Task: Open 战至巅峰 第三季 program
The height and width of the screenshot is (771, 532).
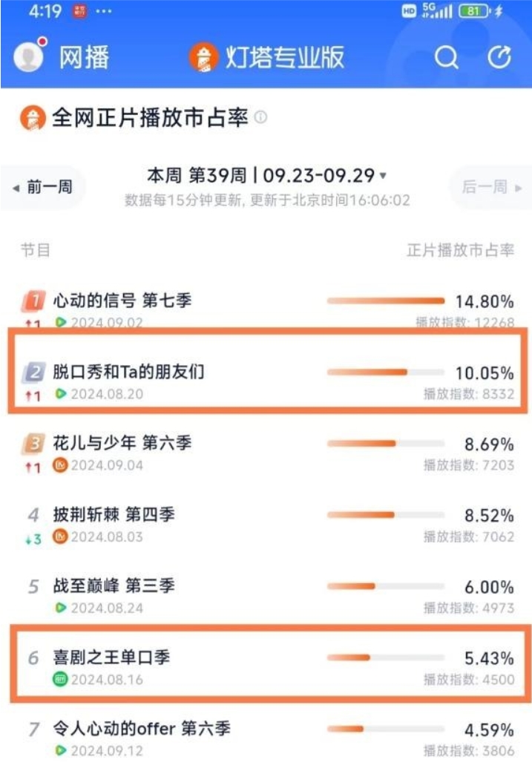Action: tap(114, 585)
